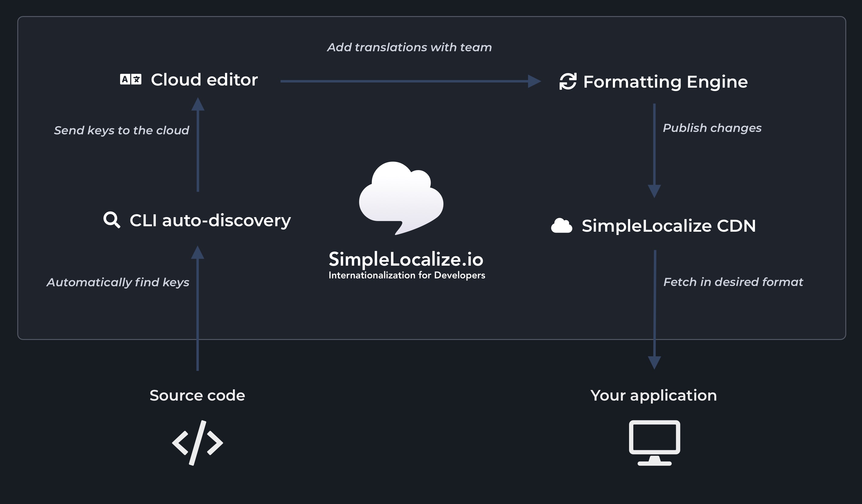862x504 pixels.
Task: Click the small cloud icon by SimpleLocalize CDN
Action: point(561,226)
